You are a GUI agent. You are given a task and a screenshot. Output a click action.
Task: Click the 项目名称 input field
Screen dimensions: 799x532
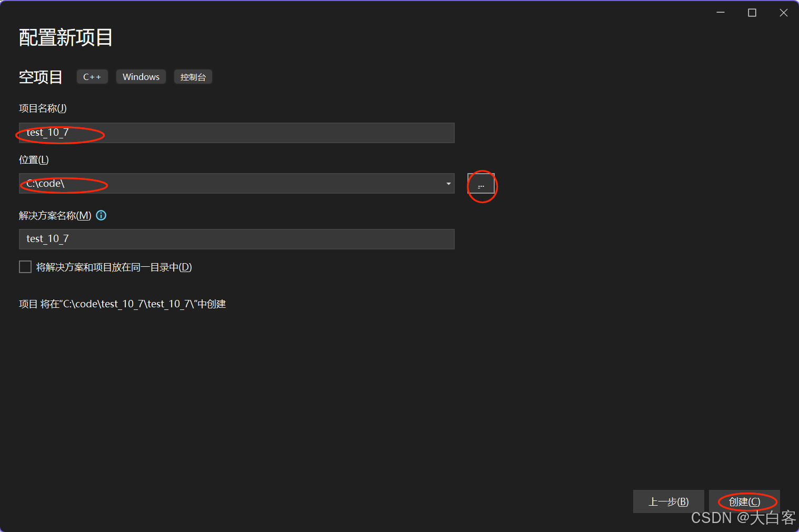pos(237,133)
